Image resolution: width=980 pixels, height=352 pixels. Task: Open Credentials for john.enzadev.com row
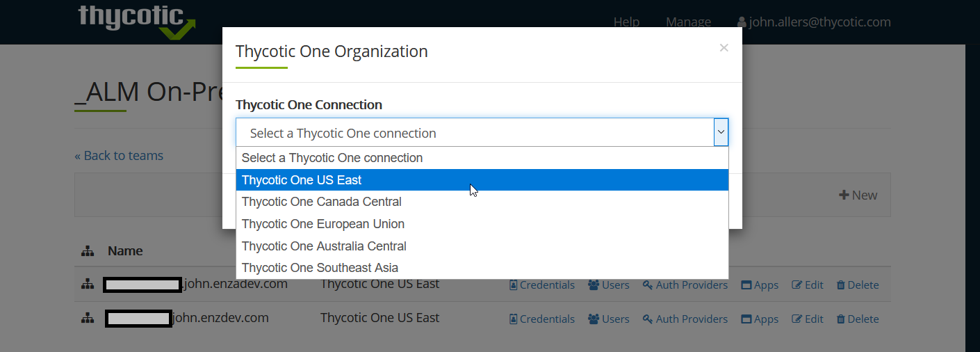542,285
